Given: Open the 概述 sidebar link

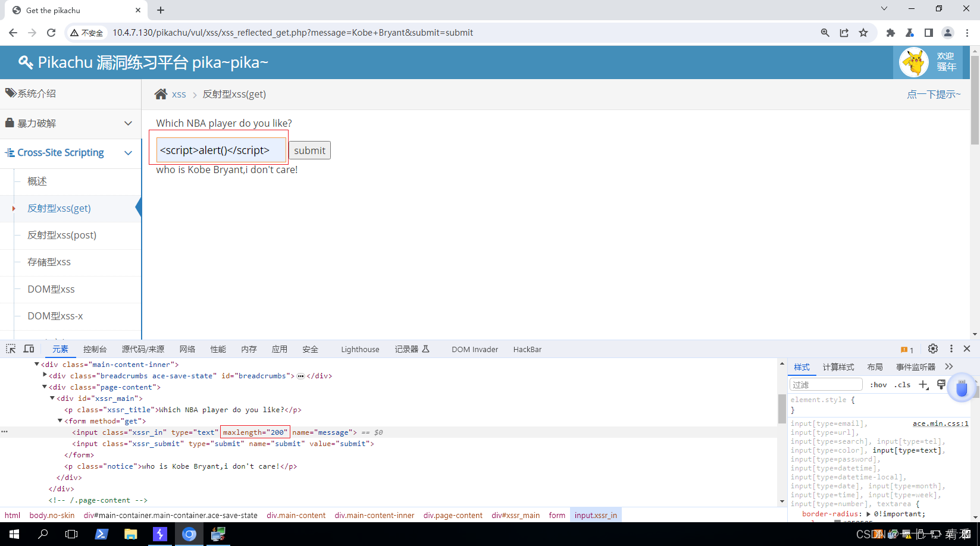Looking at the screenshot, I should [37, 181].
